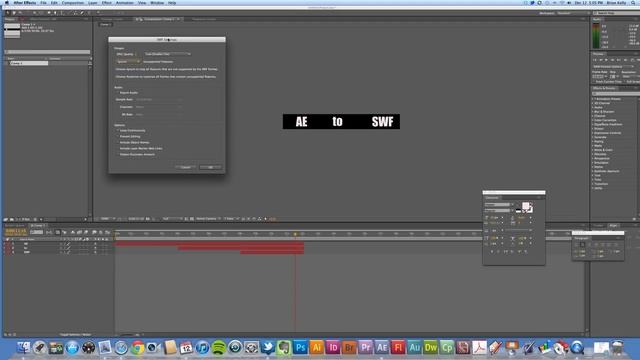Open the Unsupported Features dropdown
The height and width of the screenshot is (360, 640).
click(x=128, y=62)
